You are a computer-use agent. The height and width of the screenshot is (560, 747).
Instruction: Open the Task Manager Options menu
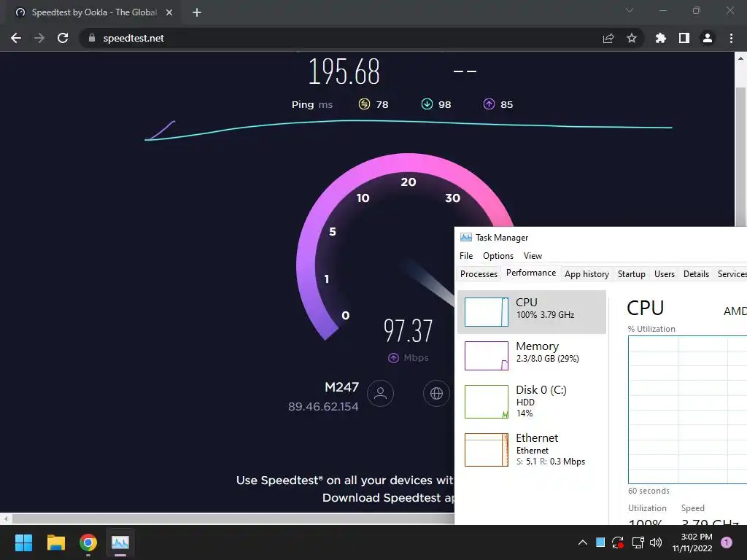pos(498,256)
